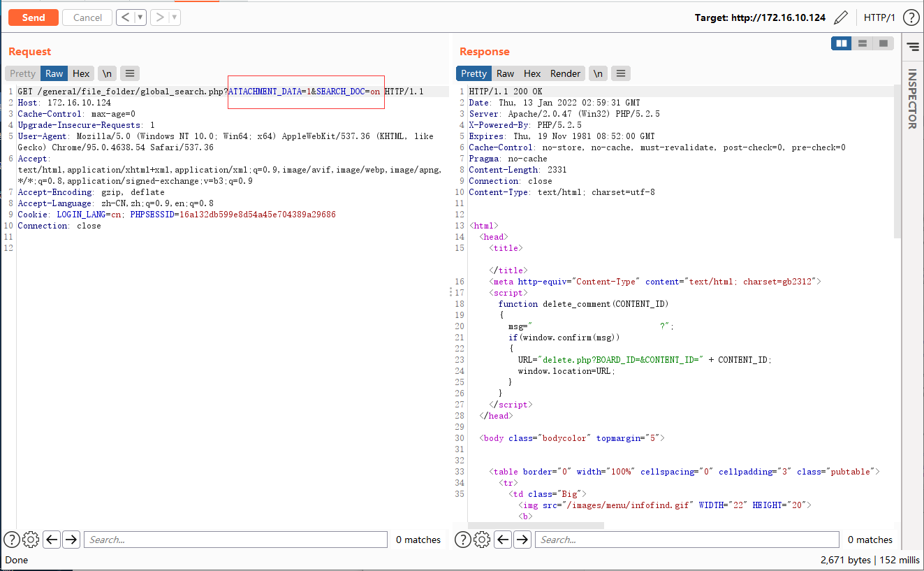Click the HTTP/1 protocol selector
The width and height of the screenshot is (924, 571).
point(879,17)
